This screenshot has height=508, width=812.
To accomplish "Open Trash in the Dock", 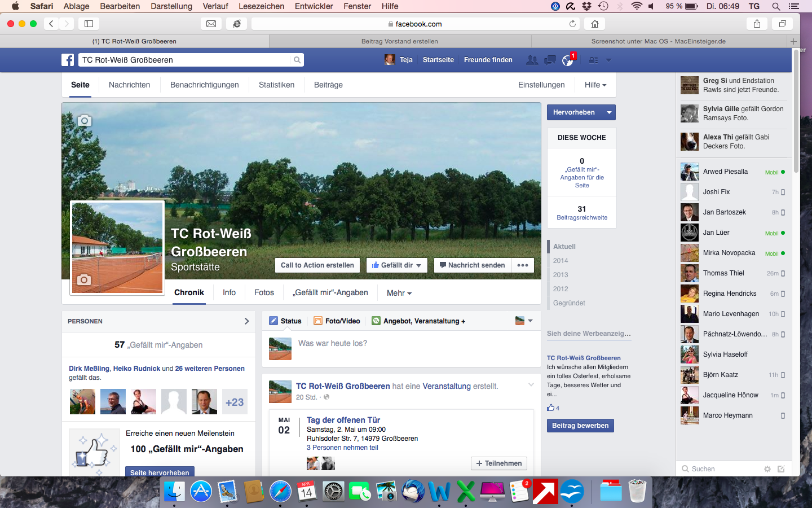I will 637,491.
